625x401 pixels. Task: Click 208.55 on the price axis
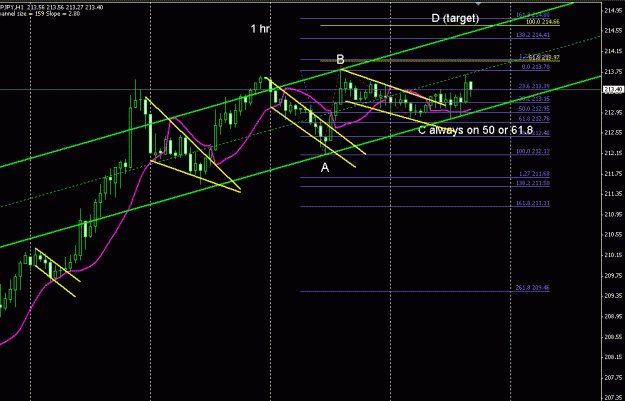click(614, 337)
